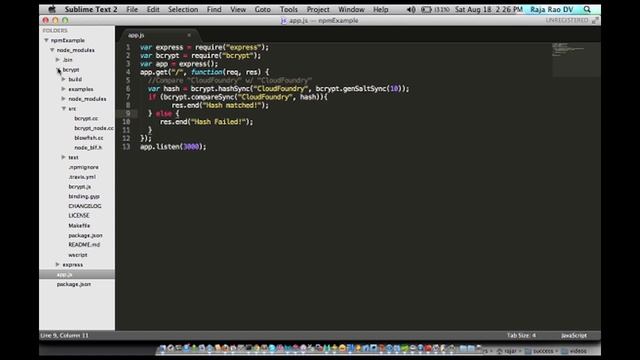640x360 pixels.
Task: Open blowfish.cc in sidebar
Action: pyautogui.click(x=89, y=138)
